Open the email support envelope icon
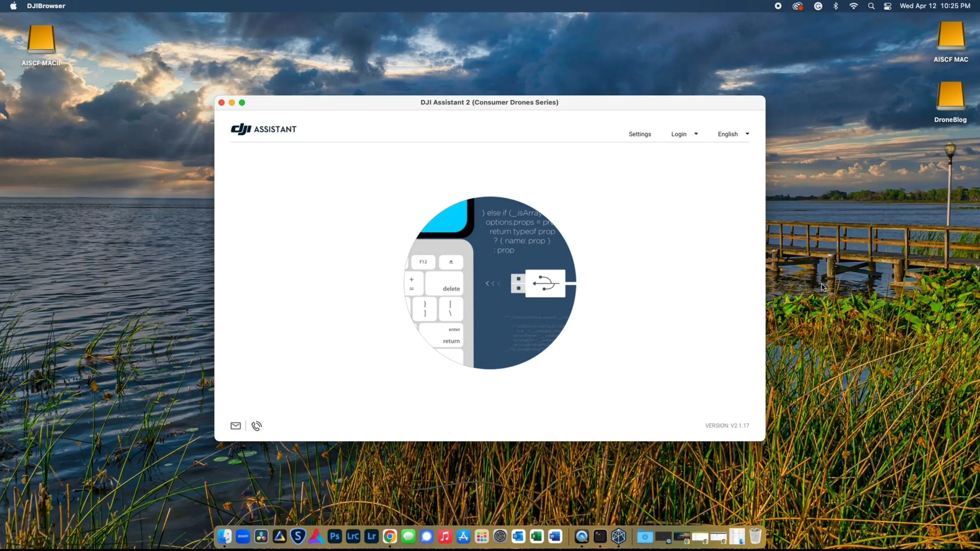The height and width of the screenshot is (551, 980). coord(235,425)
